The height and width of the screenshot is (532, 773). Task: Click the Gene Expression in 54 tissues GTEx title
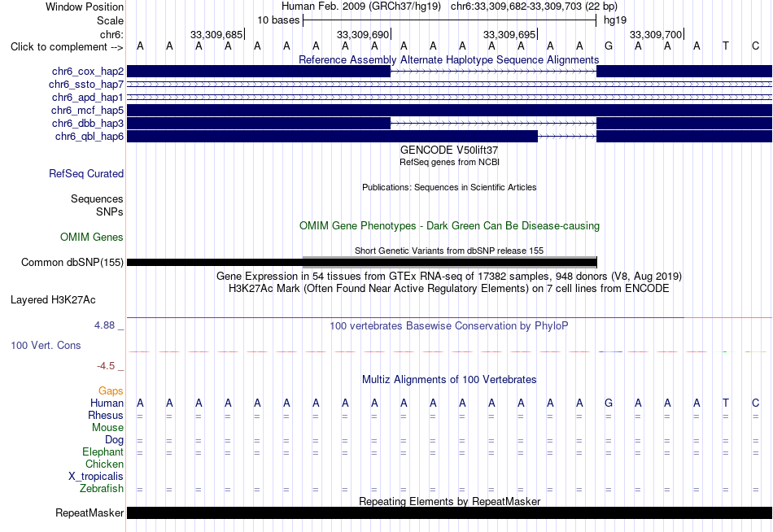click(449, 276)
